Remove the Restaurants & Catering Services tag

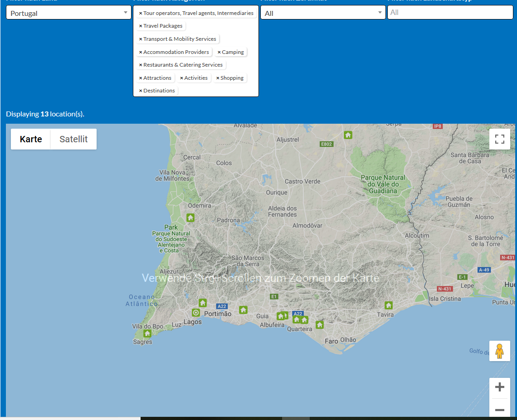(x=141, y=65)
